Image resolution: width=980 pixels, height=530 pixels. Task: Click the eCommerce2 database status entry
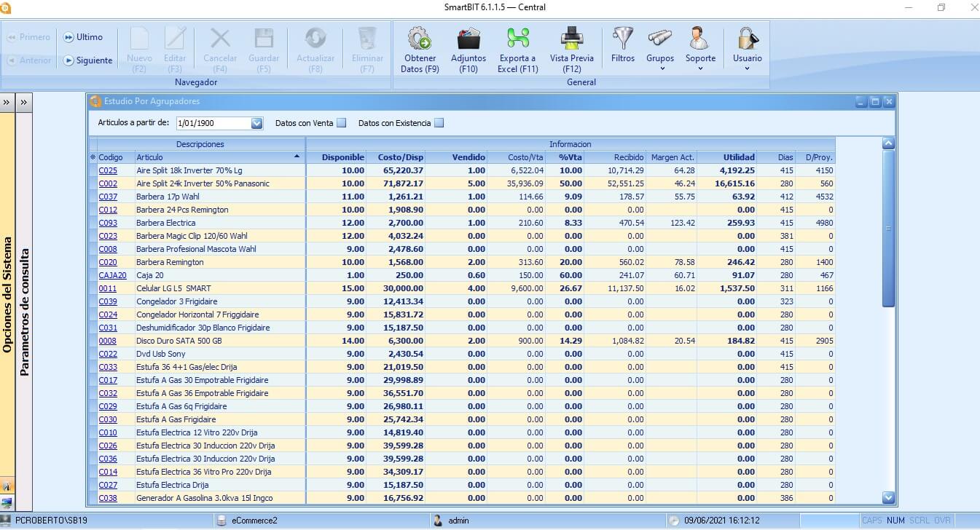(x=248, y=521)
